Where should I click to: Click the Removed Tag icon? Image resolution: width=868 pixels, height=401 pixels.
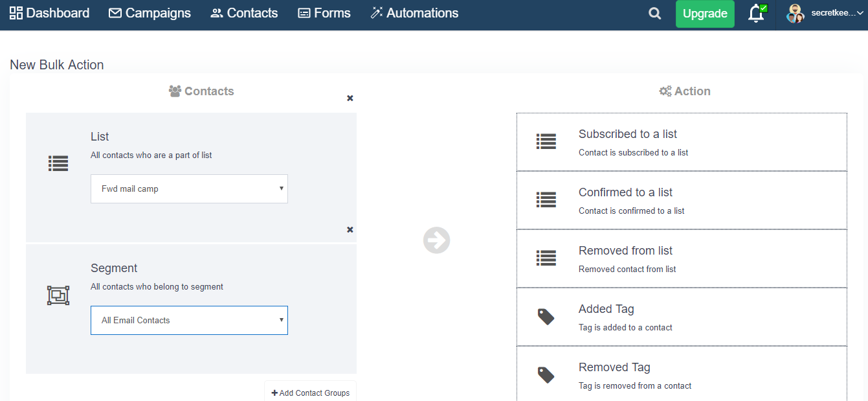pyautogui.click(x=546, y=375)
